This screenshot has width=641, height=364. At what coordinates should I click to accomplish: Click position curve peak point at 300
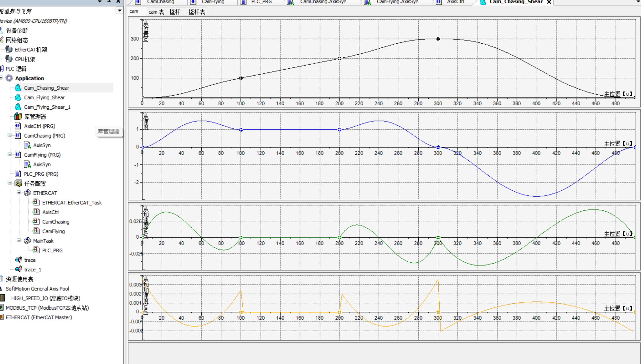pyautogui.click(x=438, y=39)
